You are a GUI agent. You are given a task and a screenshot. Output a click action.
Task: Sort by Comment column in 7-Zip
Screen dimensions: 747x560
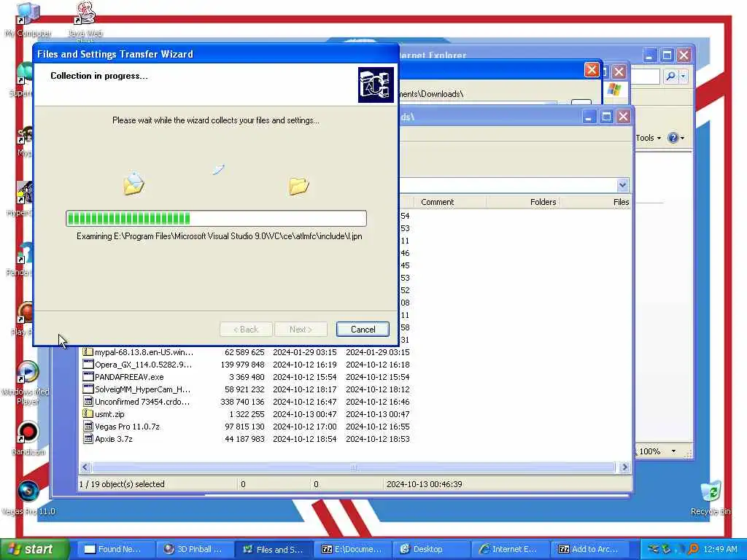(450, 202)
